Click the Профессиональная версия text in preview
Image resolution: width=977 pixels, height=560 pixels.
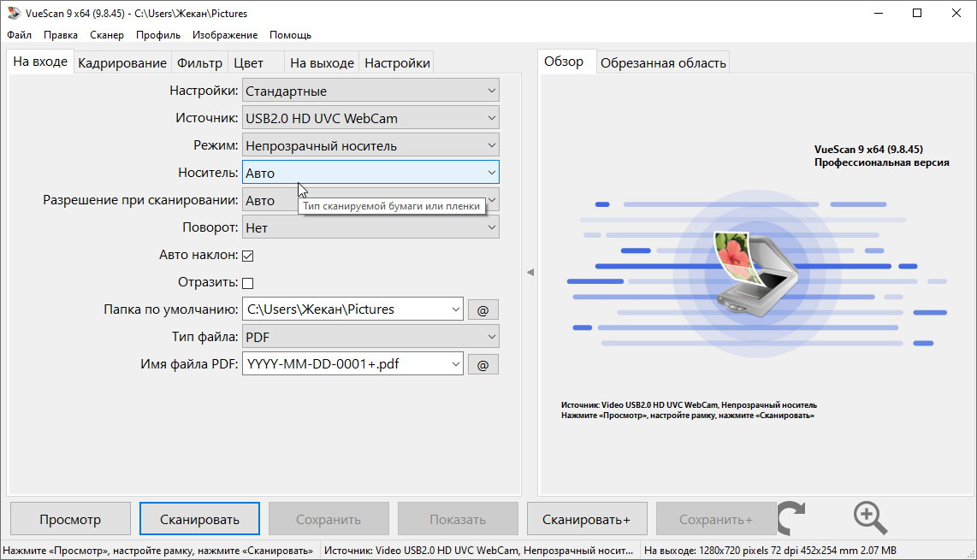(x=882, y=162)
